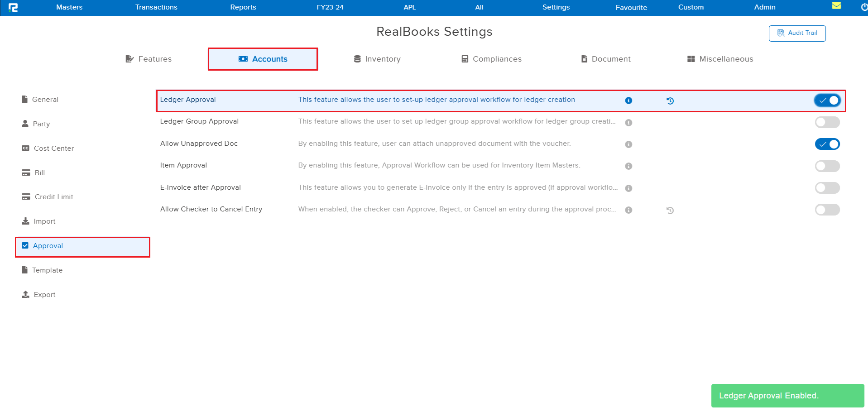
Task: Enable Ledger Group Approval switch
Action: [x=827, y=122]
